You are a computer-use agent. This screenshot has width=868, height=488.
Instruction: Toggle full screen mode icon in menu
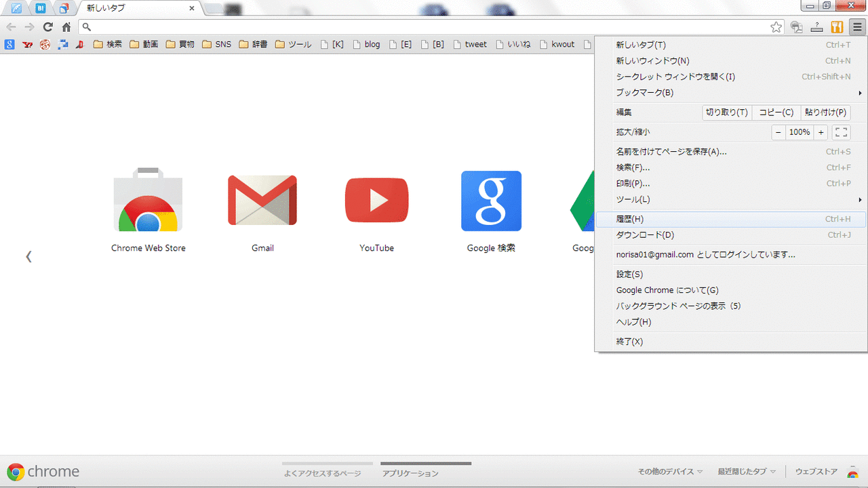click(841, 132)
